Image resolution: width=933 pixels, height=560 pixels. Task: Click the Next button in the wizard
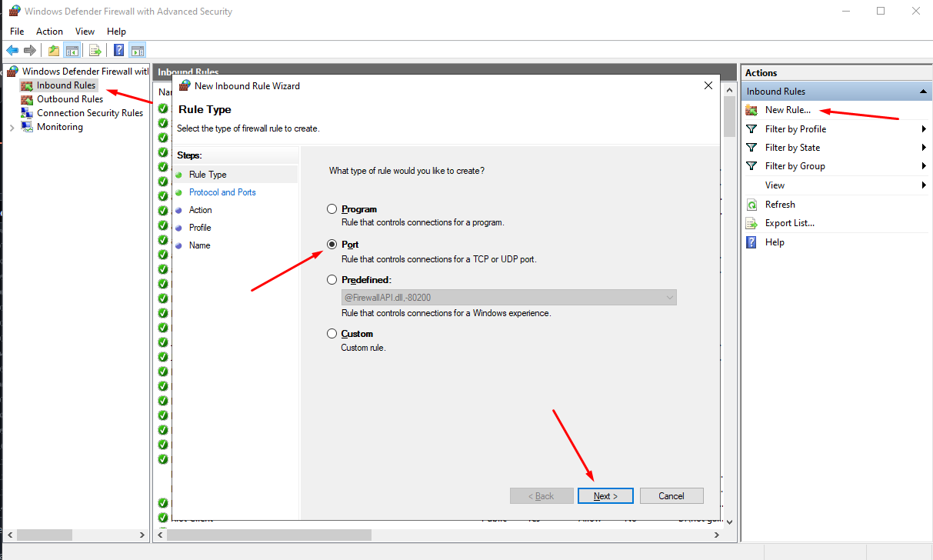(605, 496)
